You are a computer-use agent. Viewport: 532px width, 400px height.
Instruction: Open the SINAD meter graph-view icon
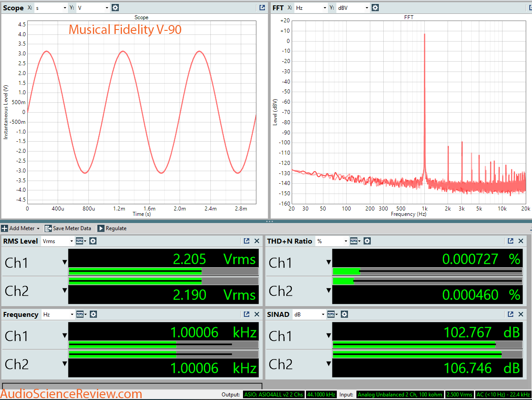332,315
